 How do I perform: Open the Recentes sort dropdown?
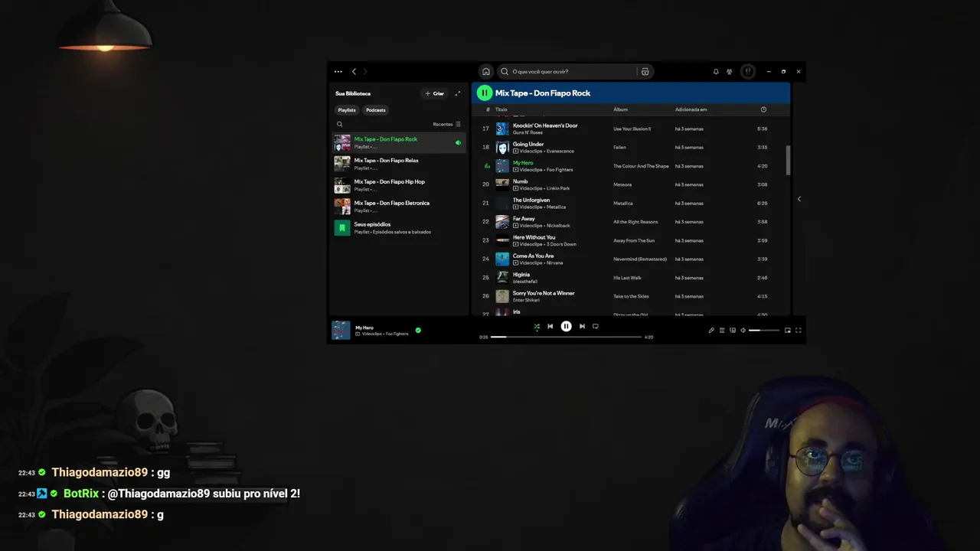[x=447, y=124]
